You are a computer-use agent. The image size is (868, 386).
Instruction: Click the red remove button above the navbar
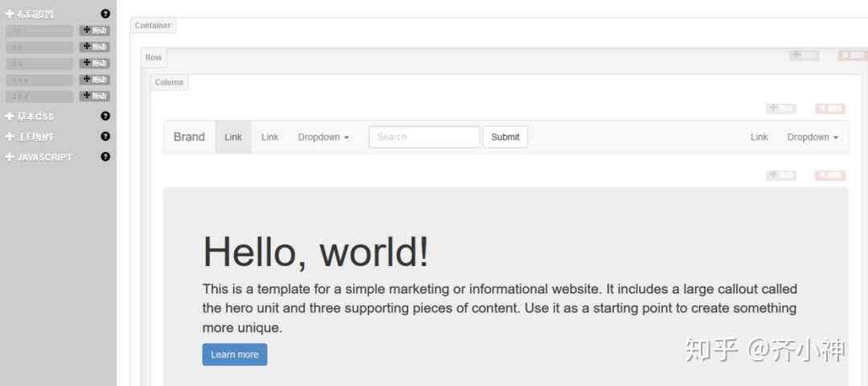click(x=829, y=109)
